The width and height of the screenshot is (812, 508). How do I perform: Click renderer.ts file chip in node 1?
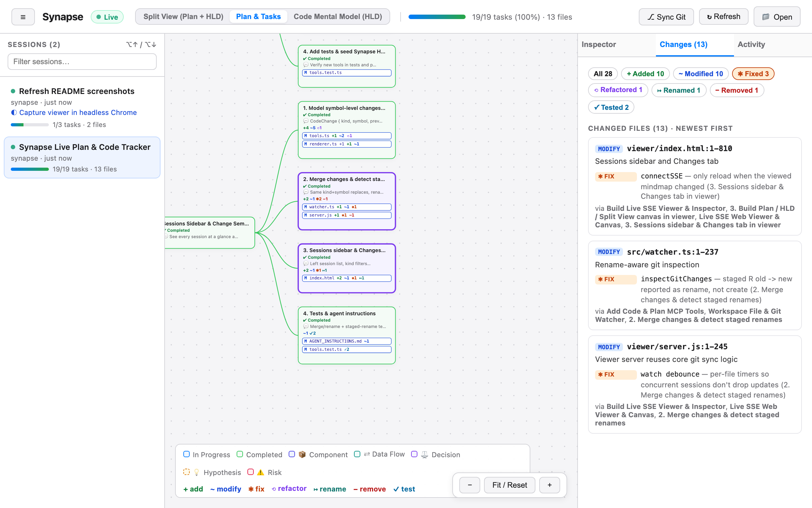[347, 144]
